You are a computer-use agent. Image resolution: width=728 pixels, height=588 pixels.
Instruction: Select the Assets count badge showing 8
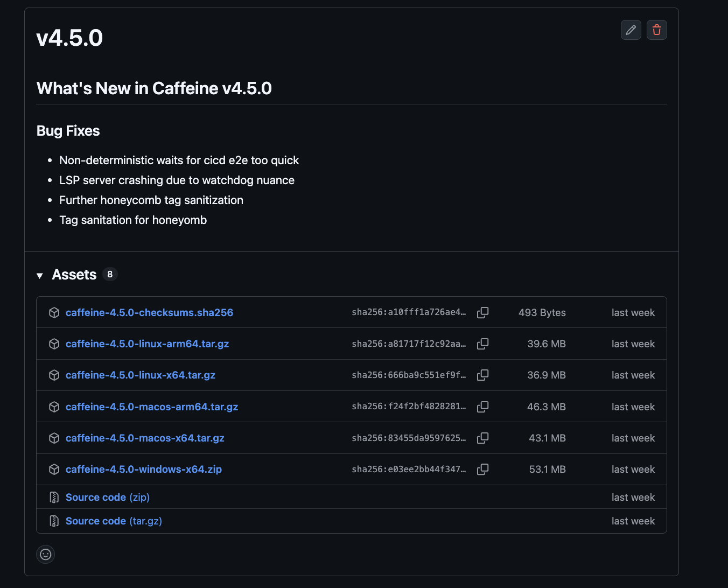click(110, 274)
